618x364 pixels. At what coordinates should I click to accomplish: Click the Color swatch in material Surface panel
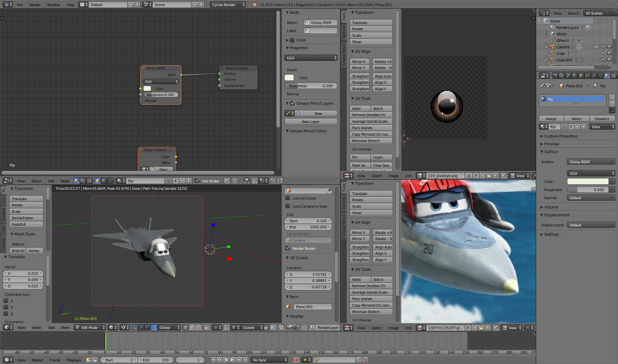[588, 182]
